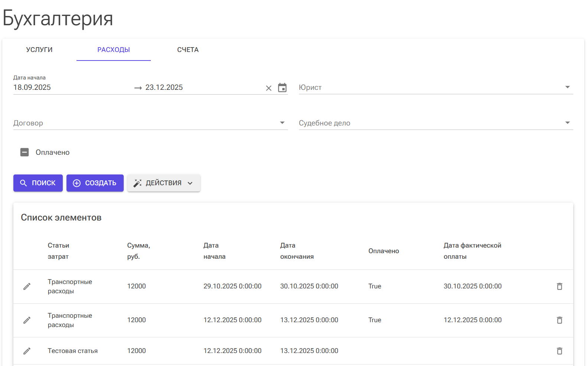
Task: Click the Статьи затрат column header
Action: click(58, 251)
